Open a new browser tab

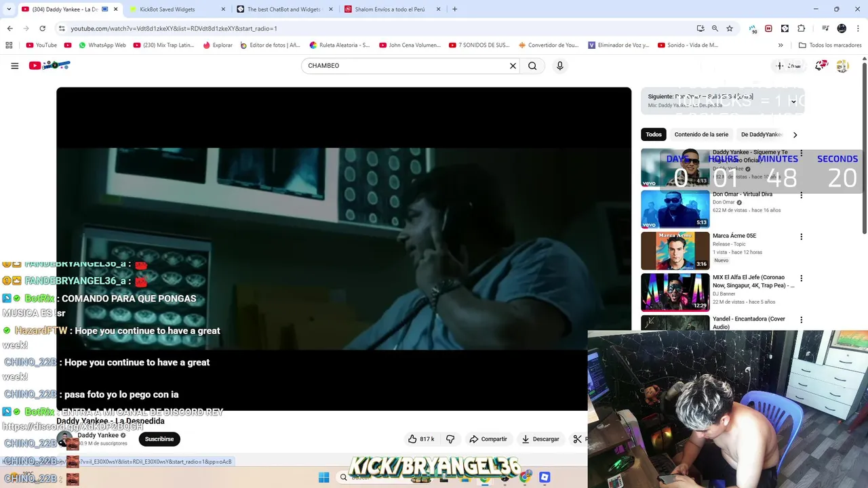pyautogui.click(x=454, y=9)
